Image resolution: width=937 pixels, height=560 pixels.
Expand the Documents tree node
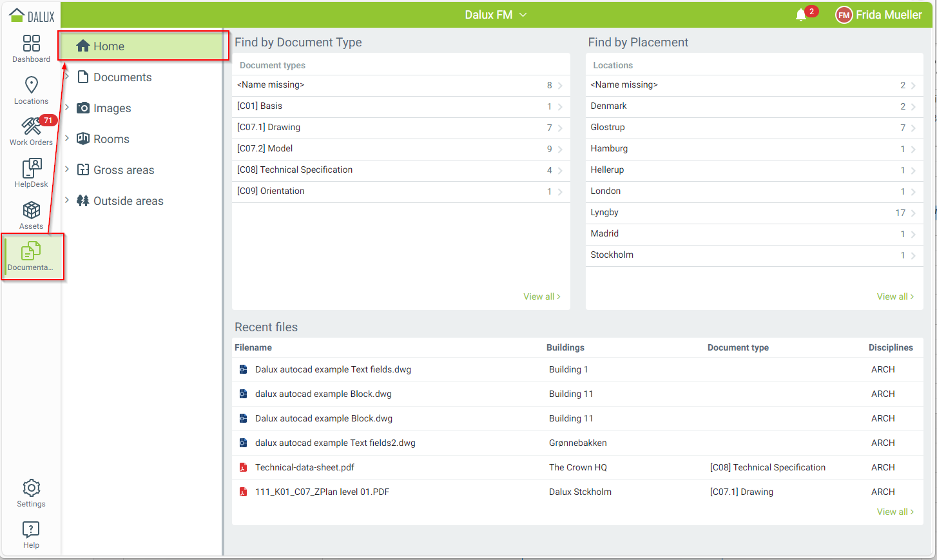67,77
